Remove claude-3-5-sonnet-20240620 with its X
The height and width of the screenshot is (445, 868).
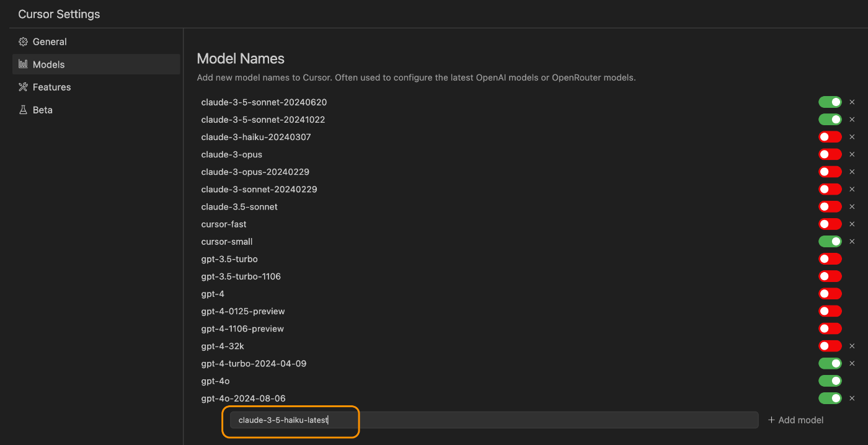(x=852, y=102)
